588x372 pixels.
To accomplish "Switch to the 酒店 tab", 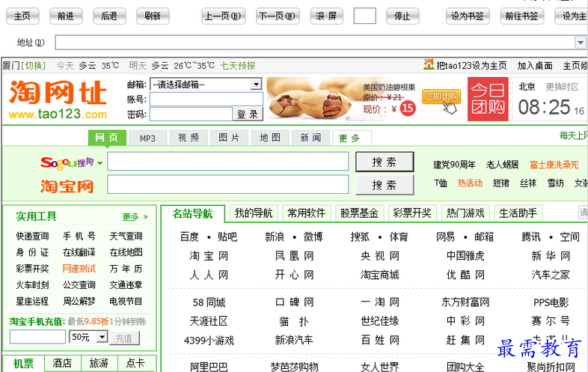I will pyautogui.click(x=62, y=363).
